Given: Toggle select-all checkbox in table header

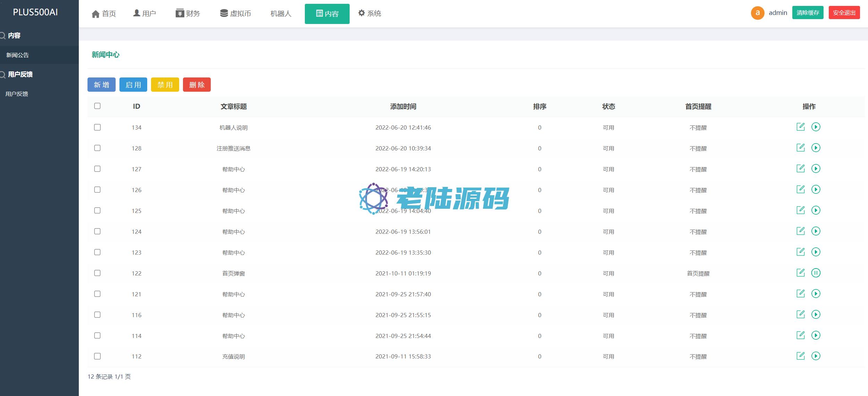Looking at the screenshot, I should tap(97, 106).
